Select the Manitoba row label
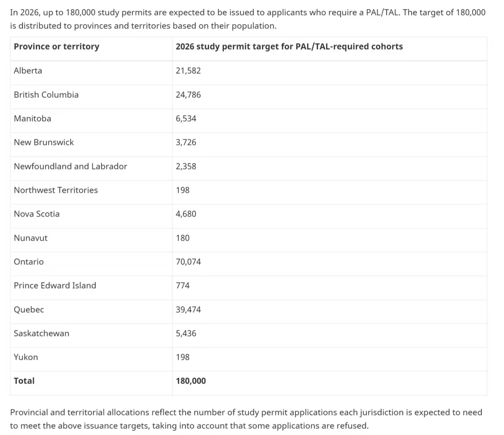 33,119
